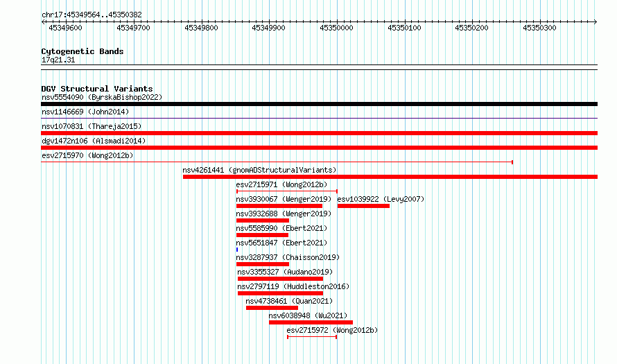
Task: Select the red nsv3355327 variant bar
Action: coord(280,279)
